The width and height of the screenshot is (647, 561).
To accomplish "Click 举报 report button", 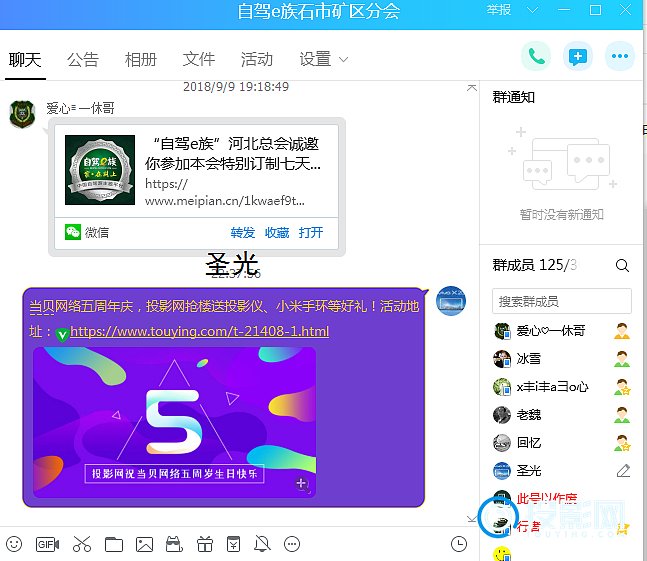I will [498, 9].
